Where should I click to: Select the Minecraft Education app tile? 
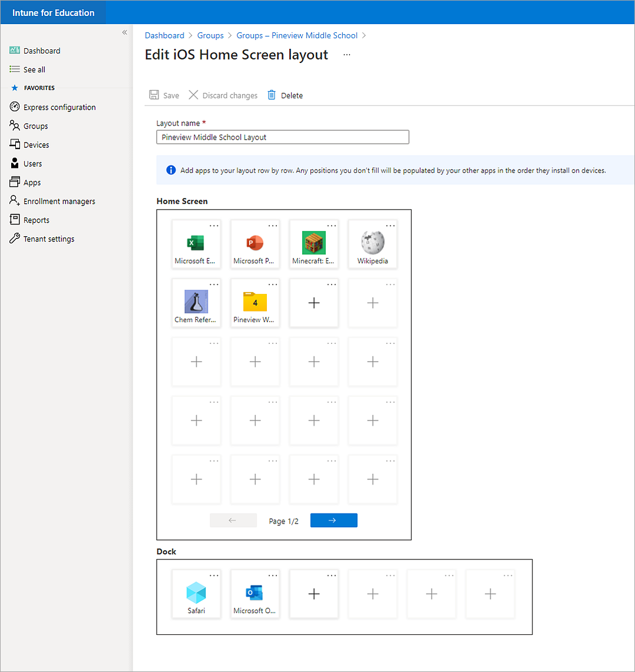click(313, 244)
